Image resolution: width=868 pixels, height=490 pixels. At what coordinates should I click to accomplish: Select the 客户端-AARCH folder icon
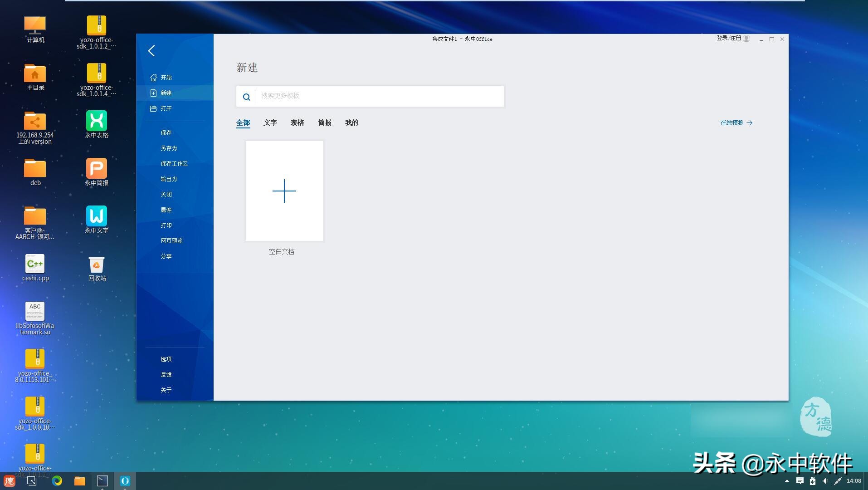35,223
